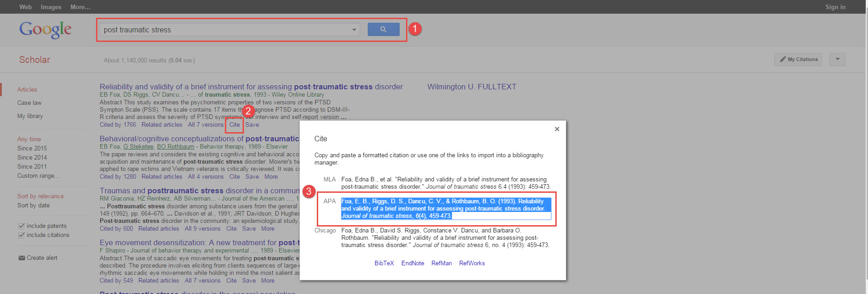This screenshot has height=294, width=868.
Task: Close the Cite dialog with X
Action: click(557, 129)
